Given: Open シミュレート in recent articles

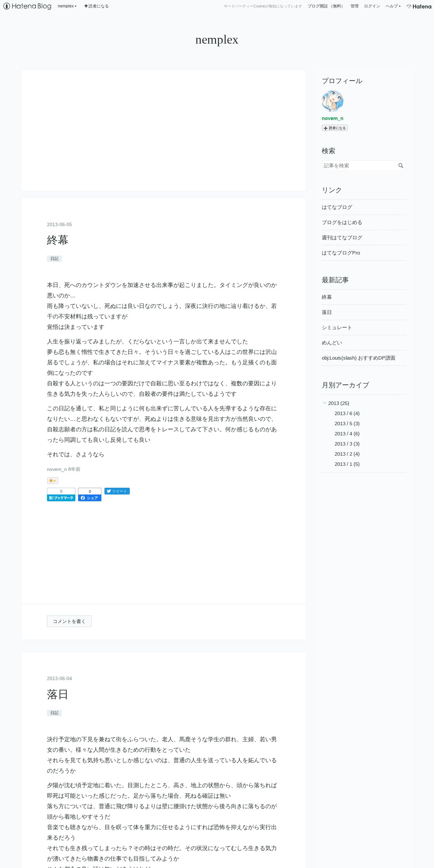Looking at the screenshot, I should point(337,328).
